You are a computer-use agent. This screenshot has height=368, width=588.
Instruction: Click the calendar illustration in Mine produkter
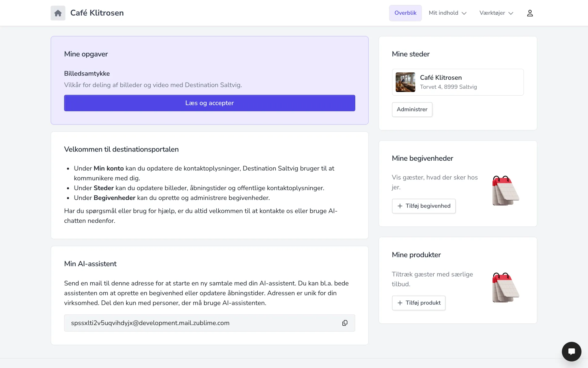point(506,287)
